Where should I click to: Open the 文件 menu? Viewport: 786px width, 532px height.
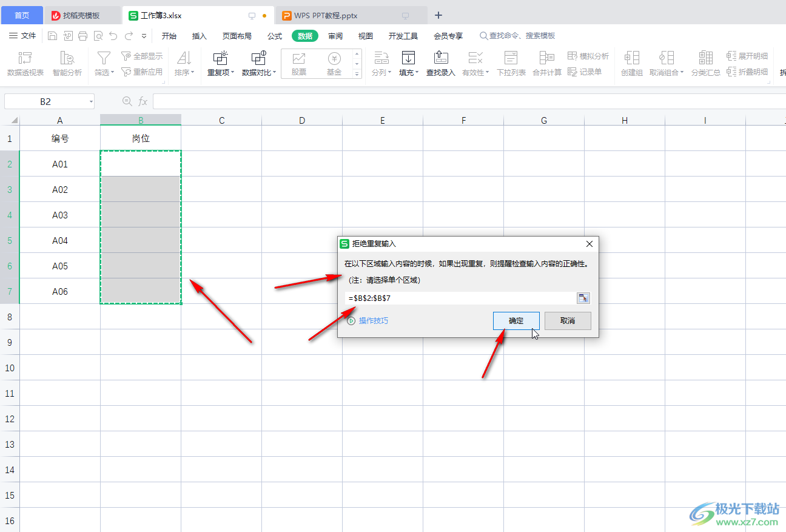[22, 36]
